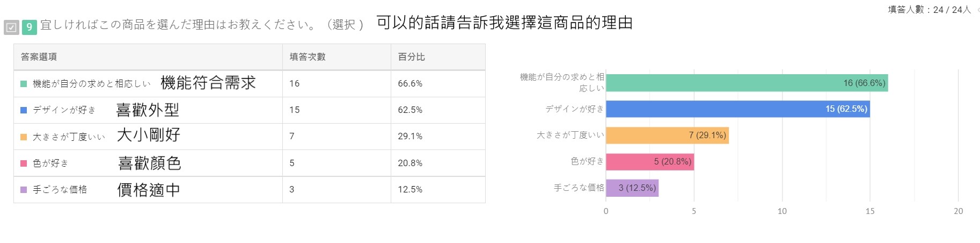Screen dimensions: 980x243
Task: Click the 答案選項 column header
Action: [39, 57]
